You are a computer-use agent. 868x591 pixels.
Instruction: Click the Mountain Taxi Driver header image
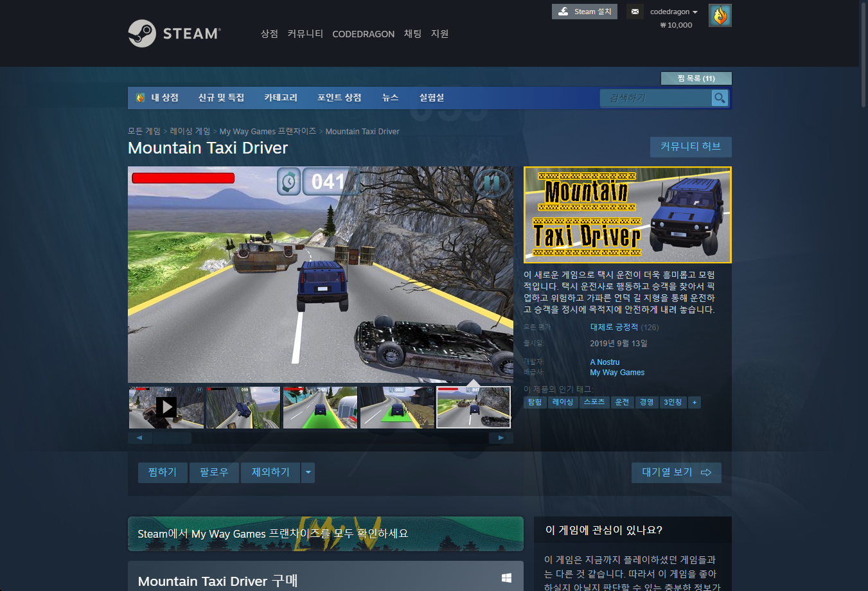click(628, 215)
